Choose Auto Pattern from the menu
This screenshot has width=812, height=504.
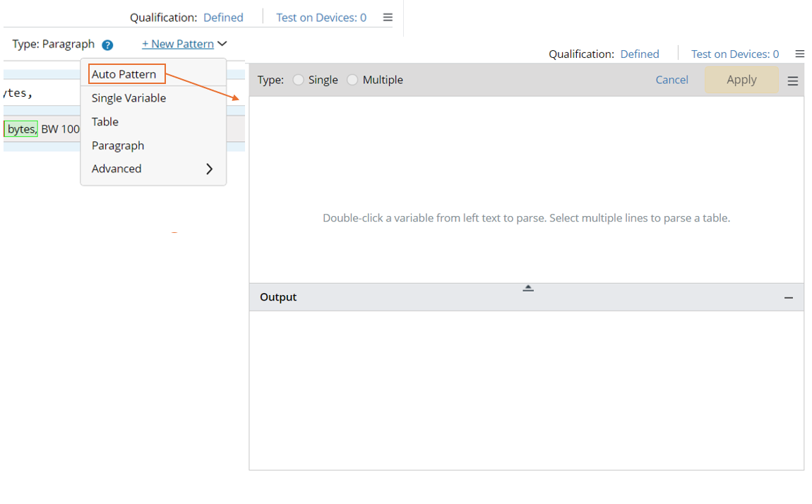click(x=124, y=74)
